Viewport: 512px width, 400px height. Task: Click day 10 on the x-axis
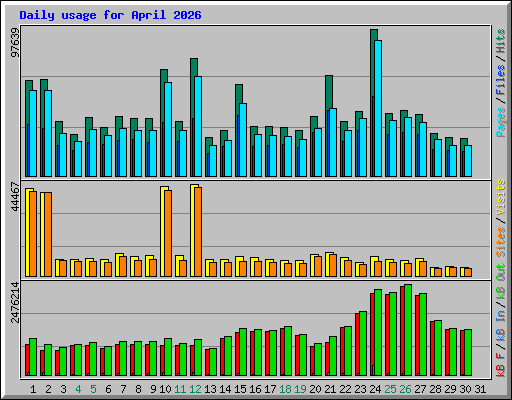(x=165, y=389)
